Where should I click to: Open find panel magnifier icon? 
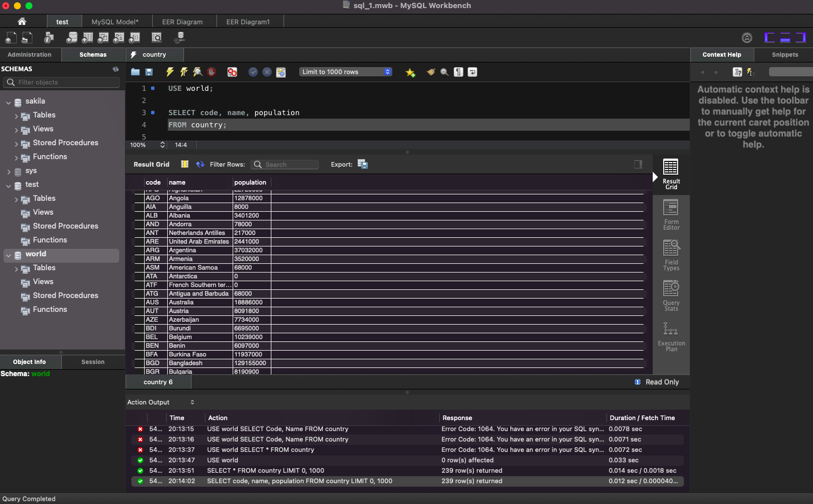coord(444,72)
